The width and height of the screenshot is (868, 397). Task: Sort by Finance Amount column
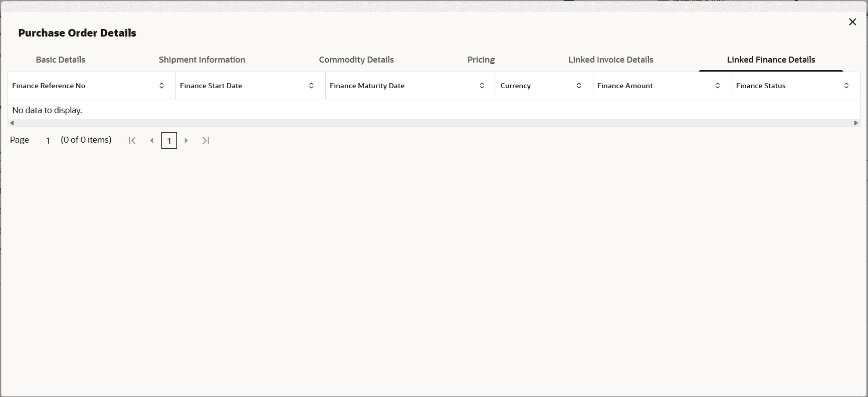[x=718, y=86]
